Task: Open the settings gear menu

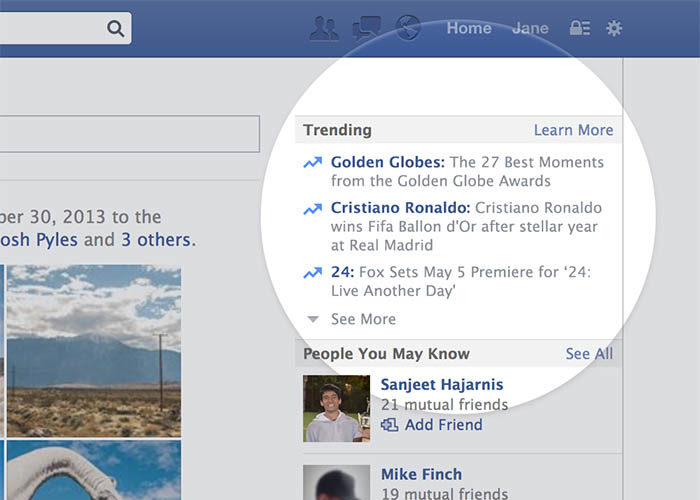Action: click(x=614, y=28)
